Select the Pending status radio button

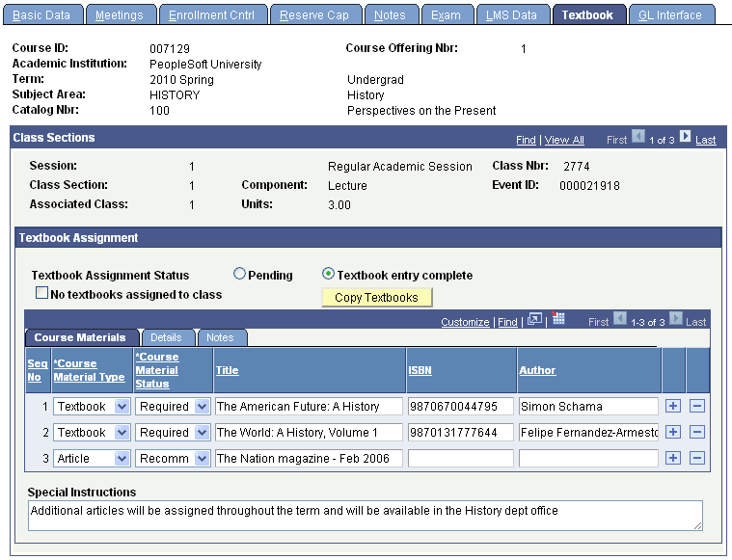239,274
